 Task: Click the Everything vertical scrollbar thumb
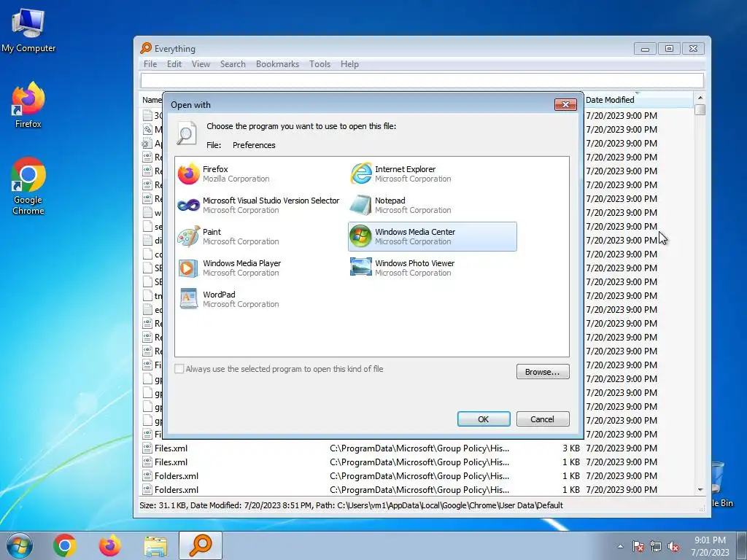click(700, 109)
